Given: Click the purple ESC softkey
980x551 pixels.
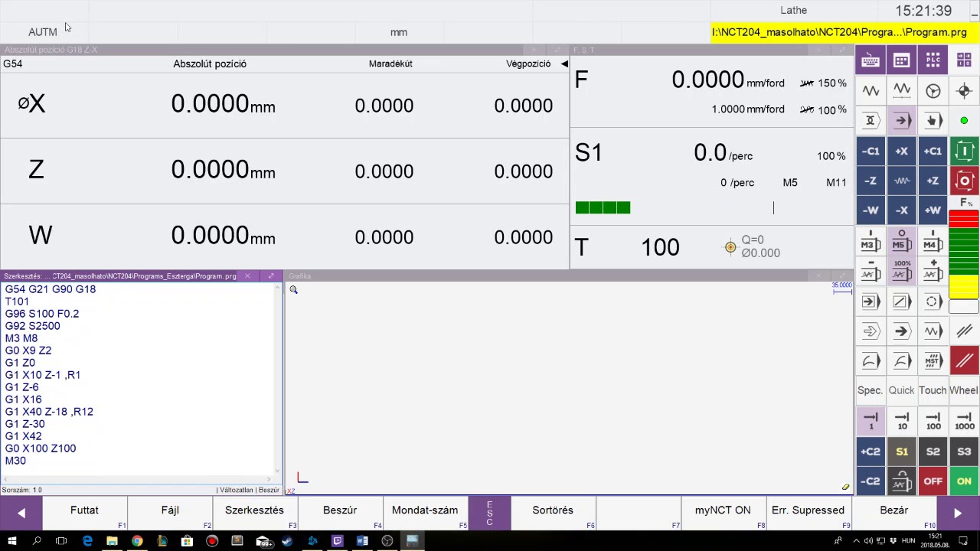Looking at the screenshot, I should click(489, 512).
